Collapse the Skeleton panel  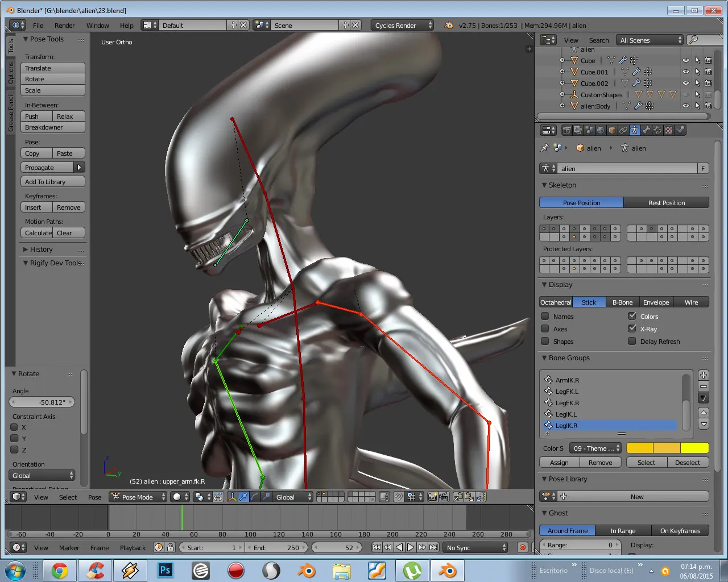coord(544,185)
